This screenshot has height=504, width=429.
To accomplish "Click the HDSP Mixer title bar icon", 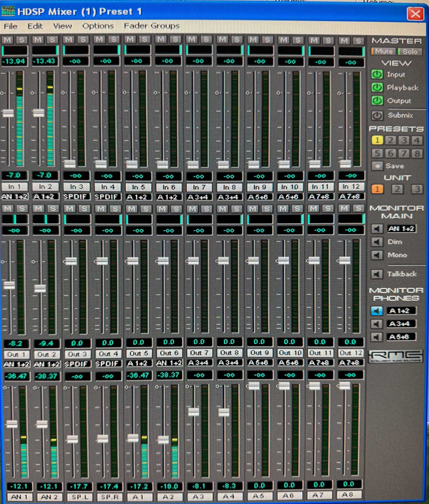I will [8, 11].
